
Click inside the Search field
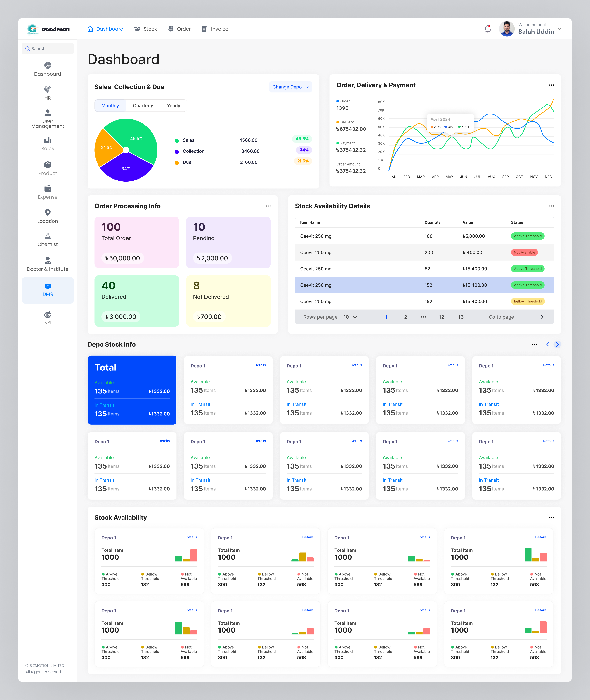pos(48,48)
